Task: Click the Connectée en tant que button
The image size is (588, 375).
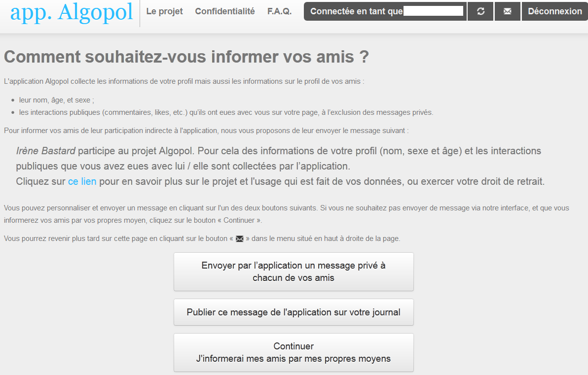Action: coord(356,11)
